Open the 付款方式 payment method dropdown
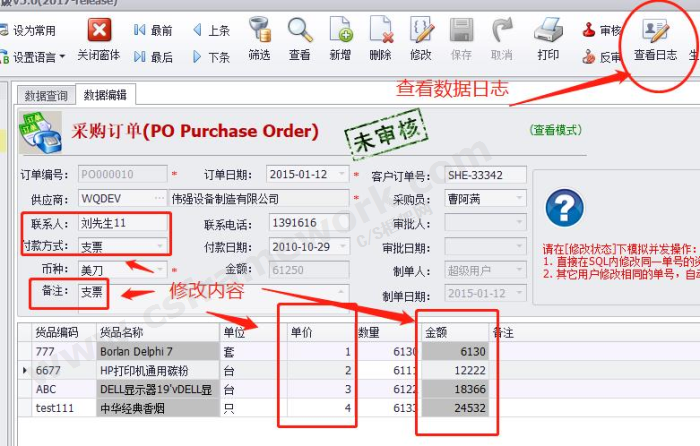 tap(161, 246)
